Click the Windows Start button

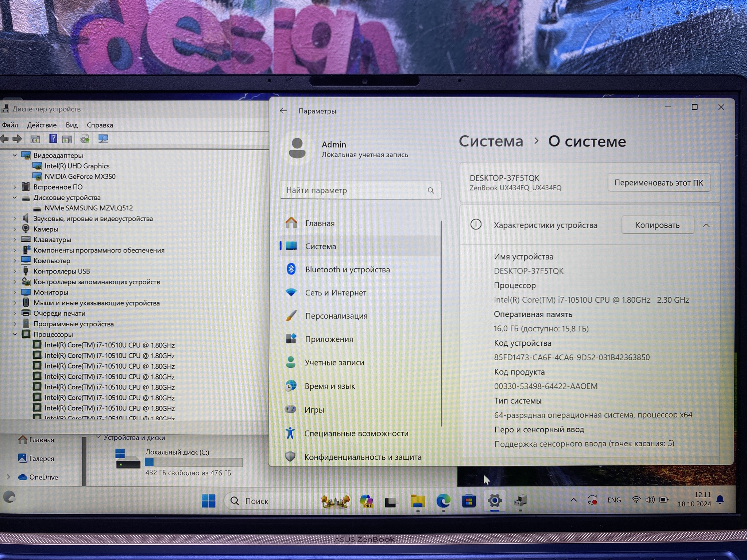click(x=209, y=501)
